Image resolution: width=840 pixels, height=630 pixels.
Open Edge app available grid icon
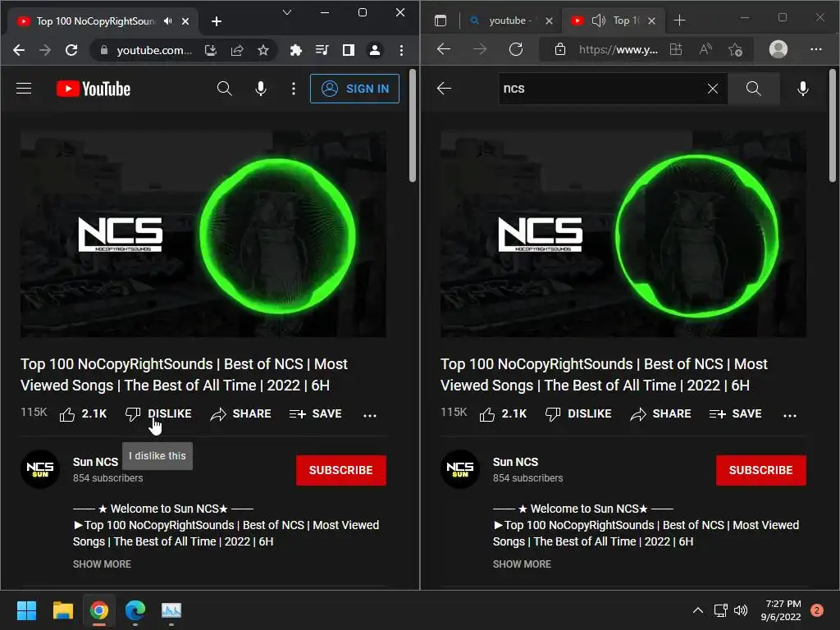coord(676,49)
